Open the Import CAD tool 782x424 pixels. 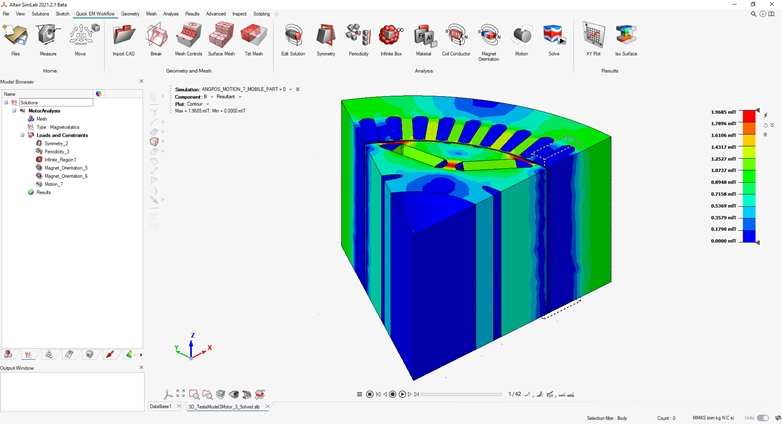(x=124, y=37)
